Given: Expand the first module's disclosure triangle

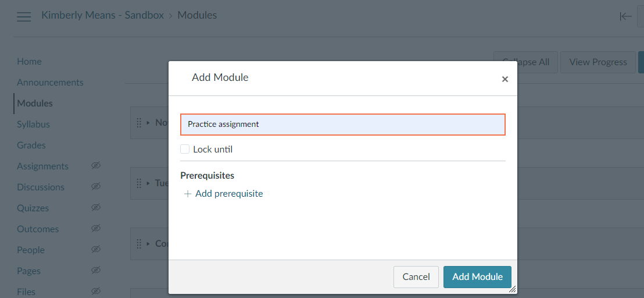Looking at the screenshot, I should pos(148,122).
